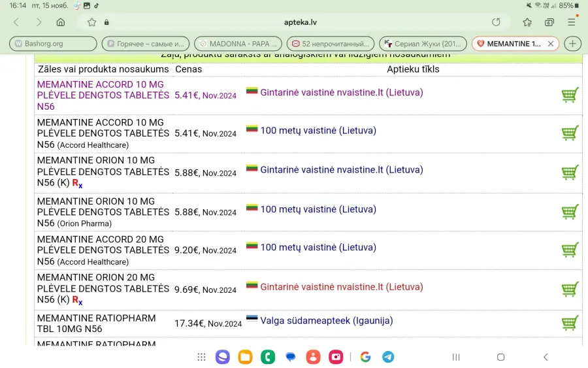Add Memantine Ratiopharm 17.34€ to cart
588x368 pixels.
pos(570,323)
